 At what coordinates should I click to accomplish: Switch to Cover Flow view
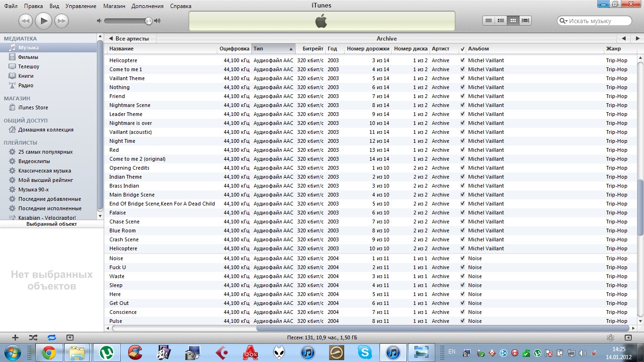[x=526, y=21]
